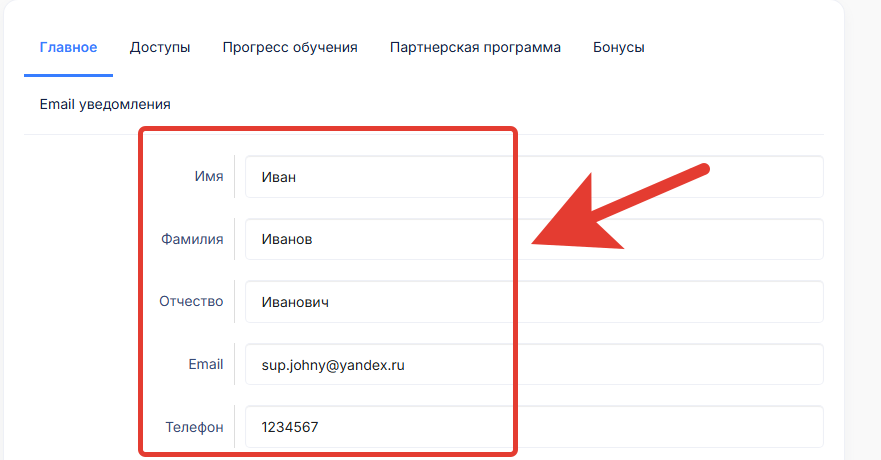Viewport: 881px width, 460px height.
Task: Switch to the Доступы tab
Action: click(x=160, y=47)
